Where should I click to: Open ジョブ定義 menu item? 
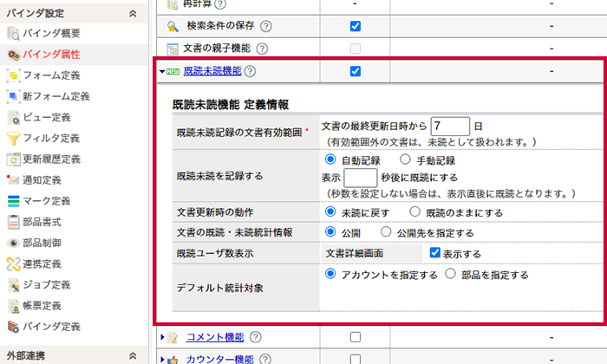coord(47,285)
